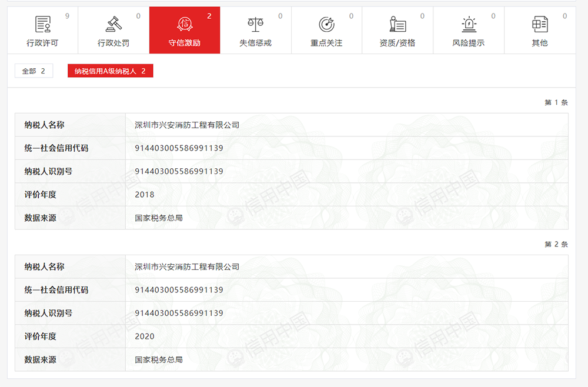This screenshot has width=588, height=387.
Task: Click the 第 2 条 record label
Action: pos(556,245)
